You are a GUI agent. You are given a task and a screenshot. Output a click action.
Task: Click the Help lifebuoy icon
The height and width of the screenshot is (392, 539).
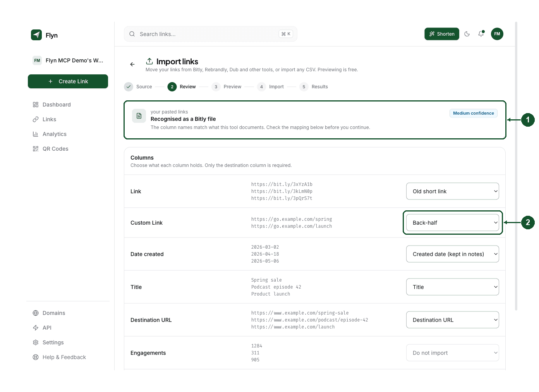click(x=36, y=357)
